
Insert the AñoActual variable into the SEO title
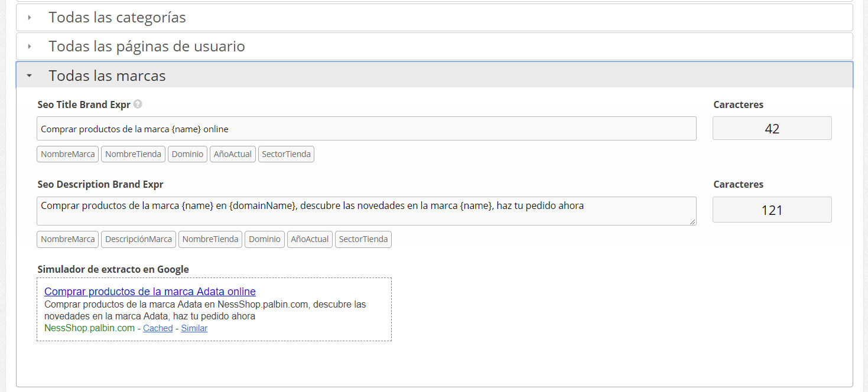232,153
